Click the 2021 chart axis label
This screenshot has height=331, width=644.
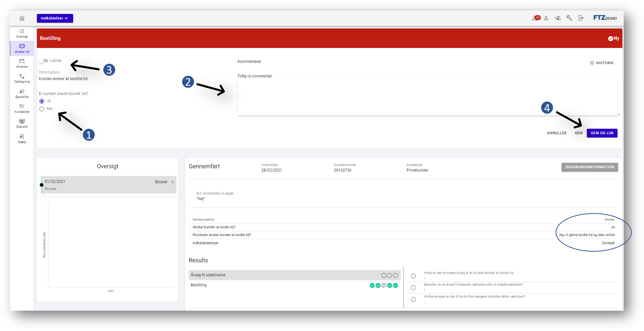point(111,291)
